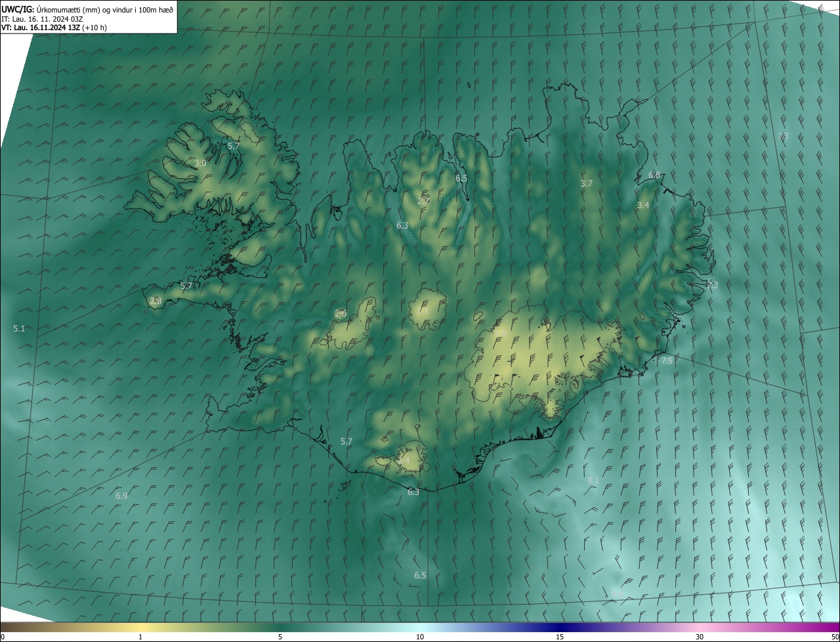The width and height of the screenshot is (840, 642).
Task: Select the 7.3 value in the northeast sea
Action: coord(782,137)
